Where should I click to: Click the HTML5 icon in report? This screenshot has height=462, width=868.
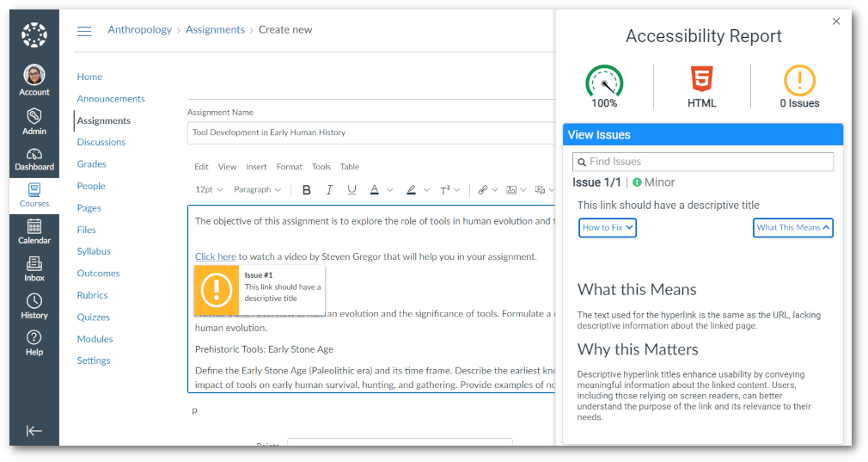pos(702,78)
